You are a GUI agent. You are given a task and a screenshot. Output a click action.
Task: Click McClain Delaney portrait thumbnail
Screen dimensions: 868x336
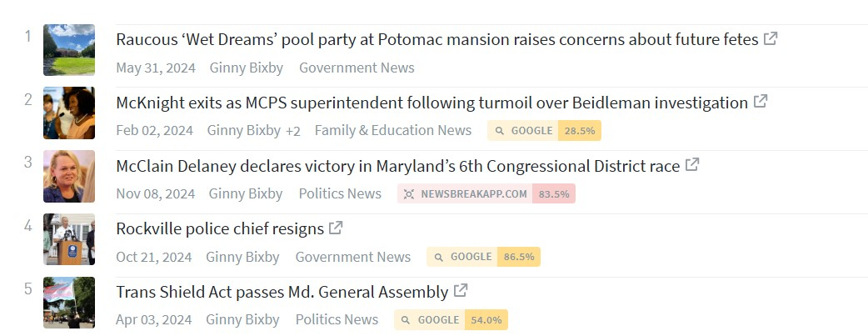point(69,176)
